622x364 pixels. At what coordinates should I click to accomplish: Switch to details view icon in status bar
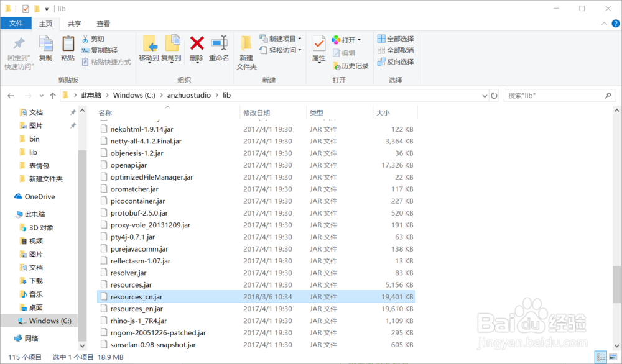point(601,357)
